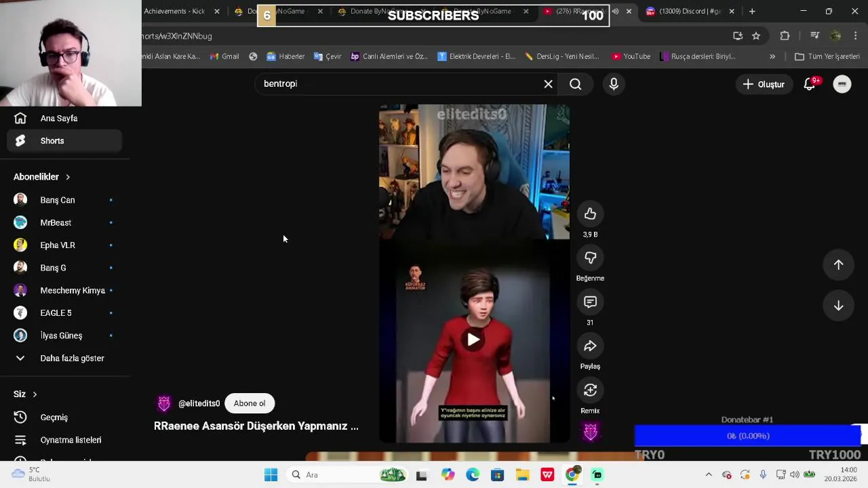
Task: Share the short via Paylaş icon
Action: click(x=590, y=346)
